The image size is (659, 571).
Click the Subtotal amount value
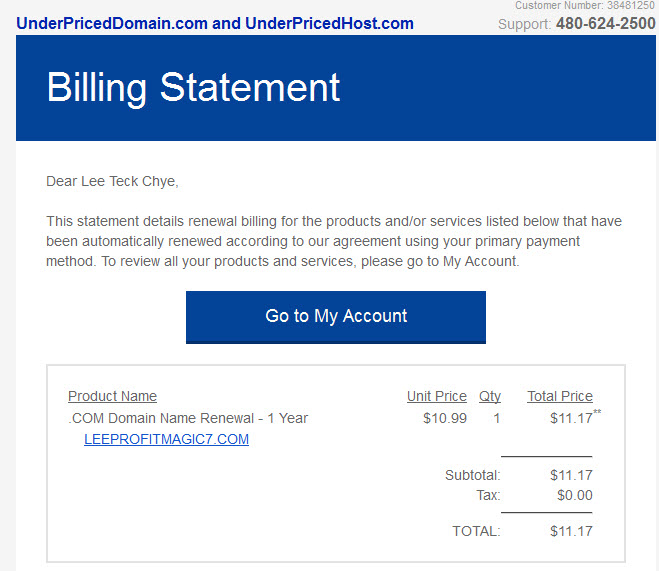pyautogui.click(x=571, y=475)
